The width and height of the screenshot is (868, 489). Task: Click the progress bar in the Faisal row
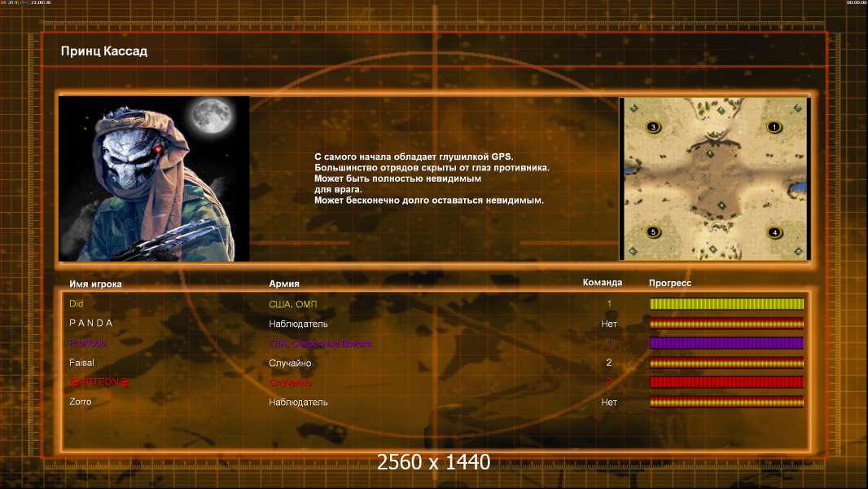726,363
